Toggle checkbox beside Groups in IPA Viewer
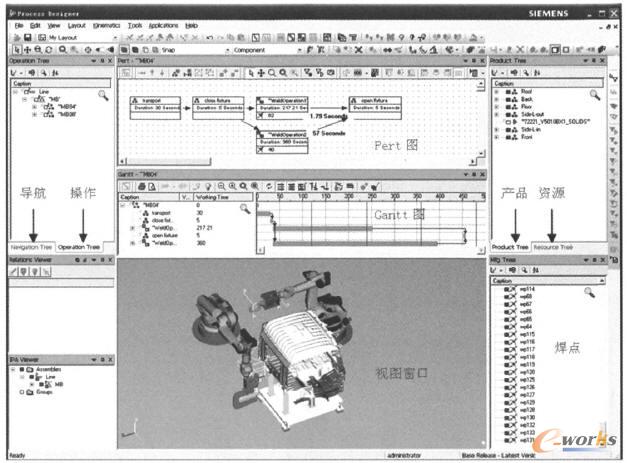 tap(22, 391)
